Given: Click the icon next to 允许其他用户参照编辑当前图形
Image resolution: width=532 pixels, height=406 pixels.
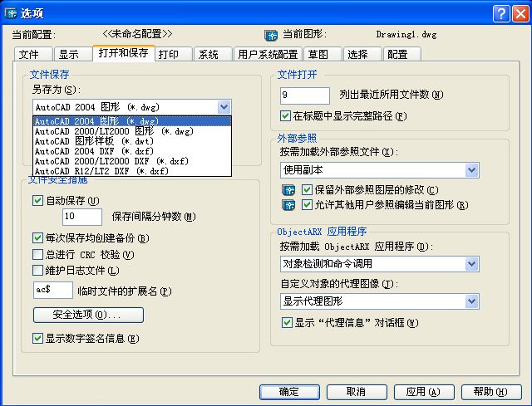Looking at the screenshot, I should [x=288, y=205].
